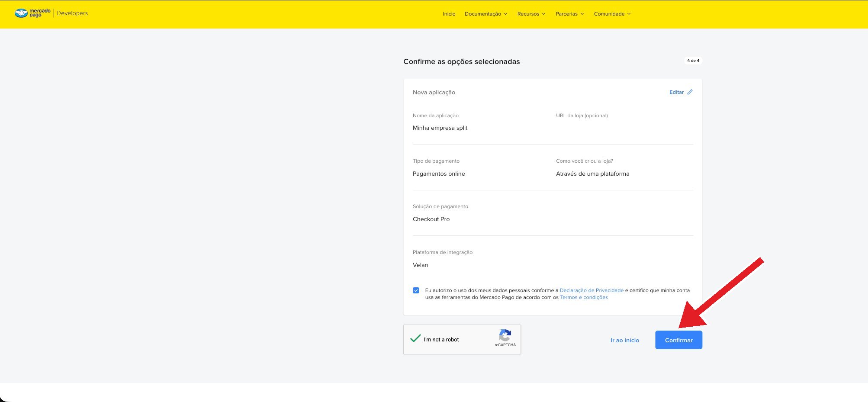
Task: Click the Editar link
Action: point(676,92)
